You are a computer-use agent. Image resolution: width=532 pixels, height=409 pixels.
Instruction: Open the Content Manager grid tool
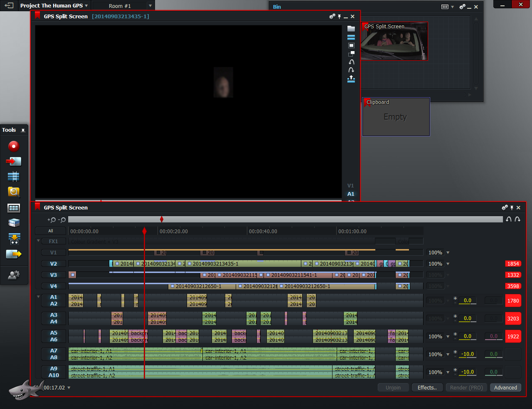coord(14,208)
